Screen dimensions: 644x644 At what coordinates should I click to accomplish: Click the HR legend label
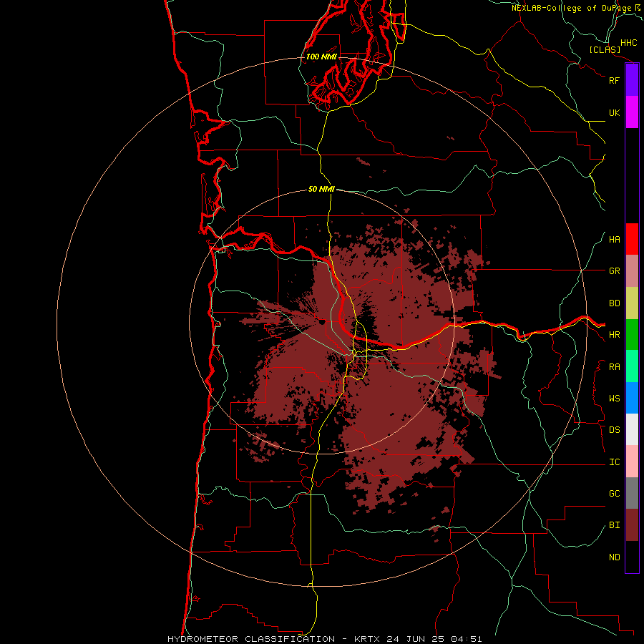point(614,335)
